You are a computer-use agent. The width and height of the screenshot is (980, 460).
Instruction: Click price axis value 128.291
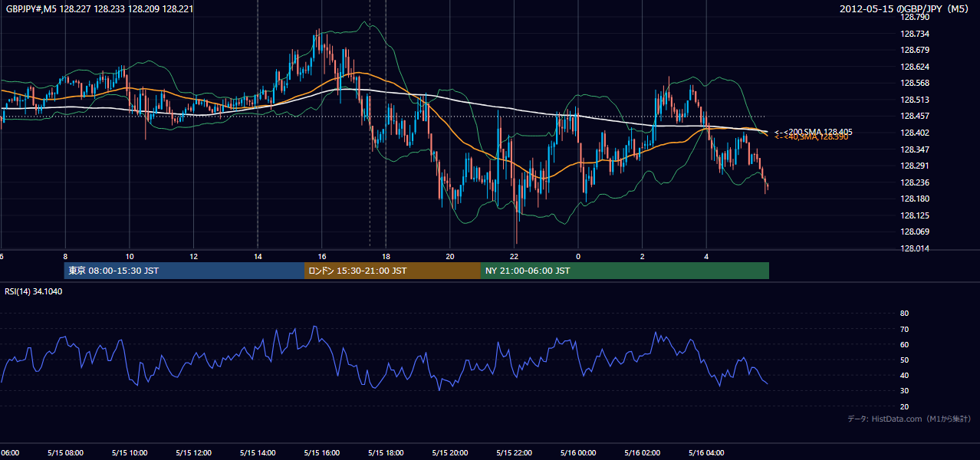(916, 166)
